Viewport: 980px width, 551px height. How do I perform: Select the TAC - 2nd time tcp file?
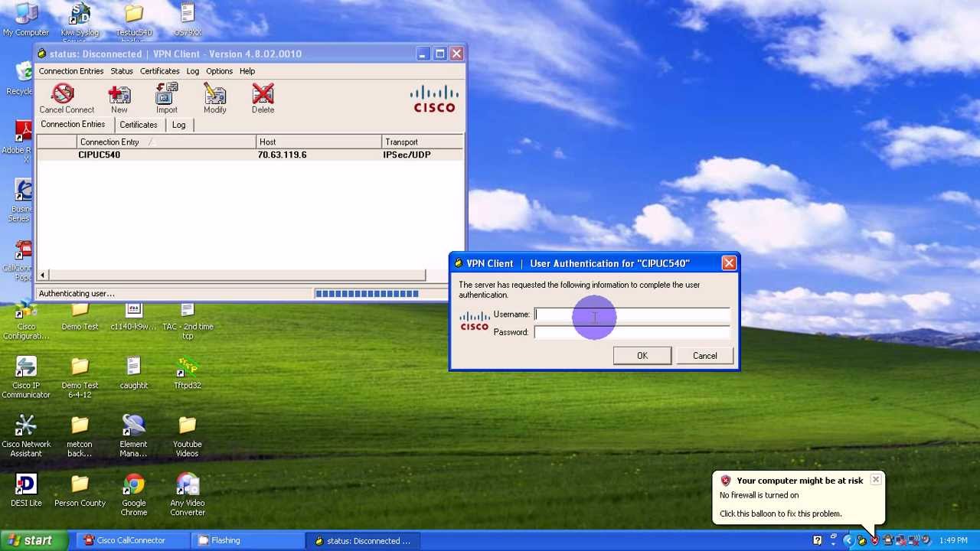(188, 321)
